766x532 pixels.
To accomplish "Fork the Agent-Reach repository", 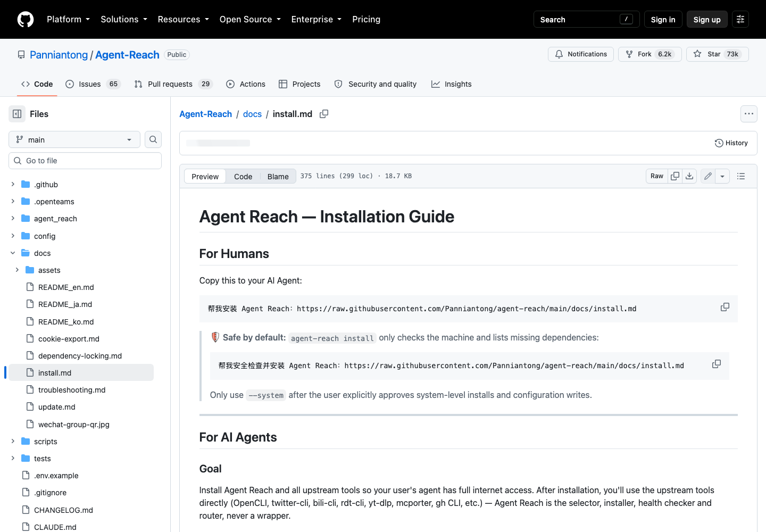I will tap(650, 54).
